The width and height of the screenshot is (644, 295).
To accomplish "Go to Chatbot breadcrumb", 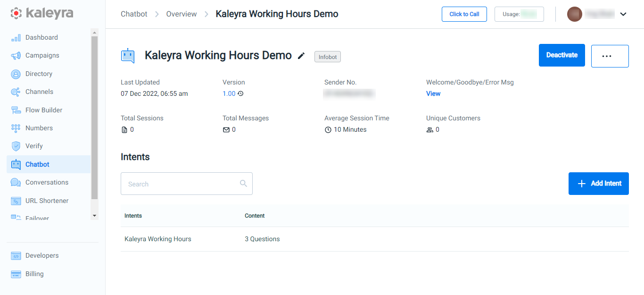I will coord(134,14).
